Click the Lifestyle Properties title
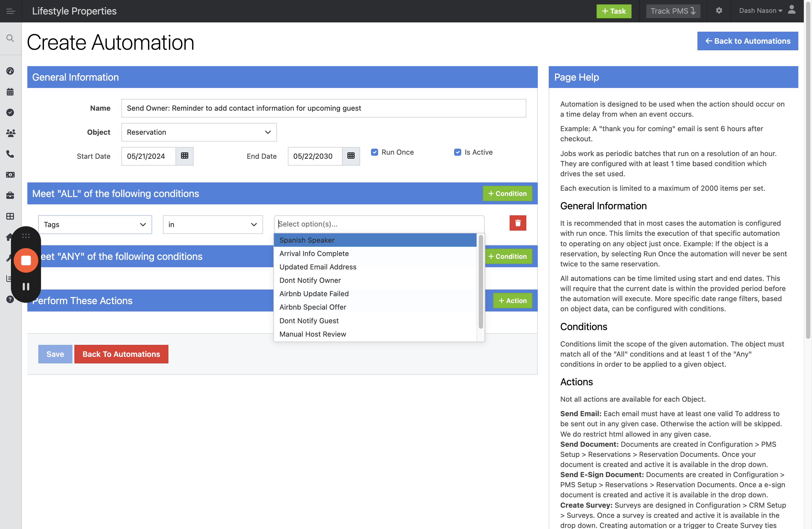The height and width of the screenshot is (529, 812). [x=74, y=11]
